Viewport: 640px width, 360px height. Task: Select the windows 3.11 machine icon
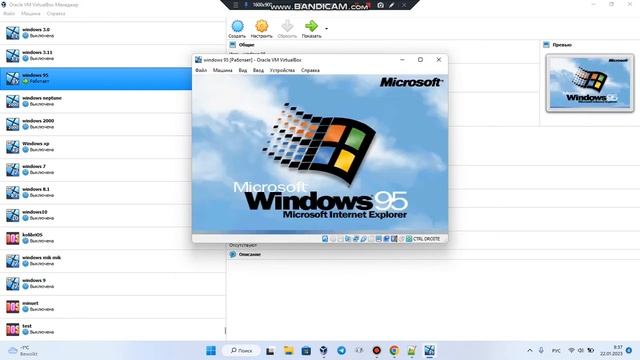tap(13, 56)
